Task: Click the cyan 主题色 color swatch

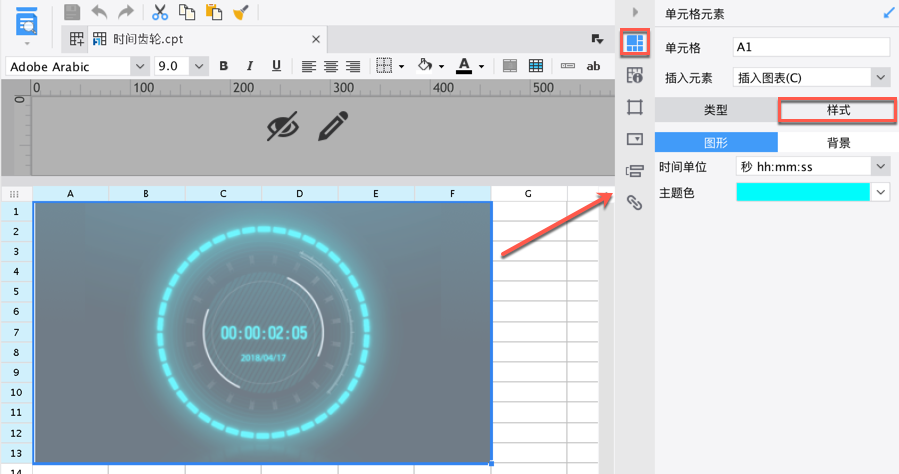Action: [803, 193]
